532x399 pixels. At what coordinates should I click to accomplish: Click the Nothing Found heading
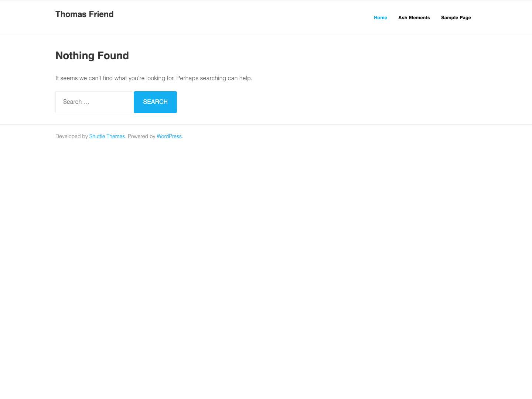92,55
